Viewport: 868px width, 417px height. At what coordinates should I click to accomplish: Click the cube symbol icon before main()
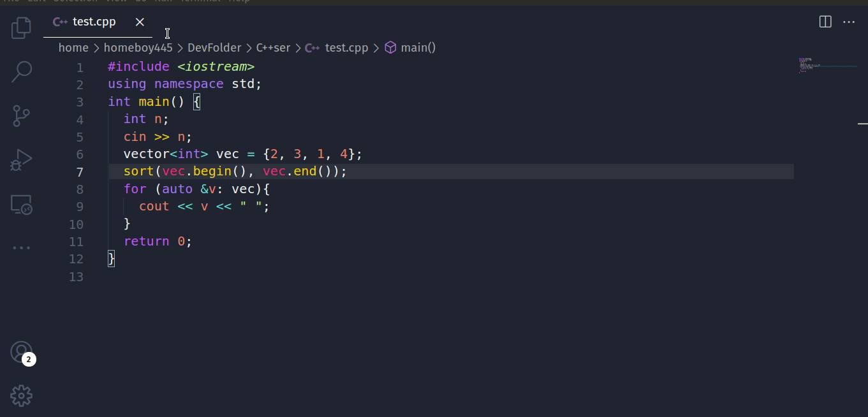[x=390, y=48]
